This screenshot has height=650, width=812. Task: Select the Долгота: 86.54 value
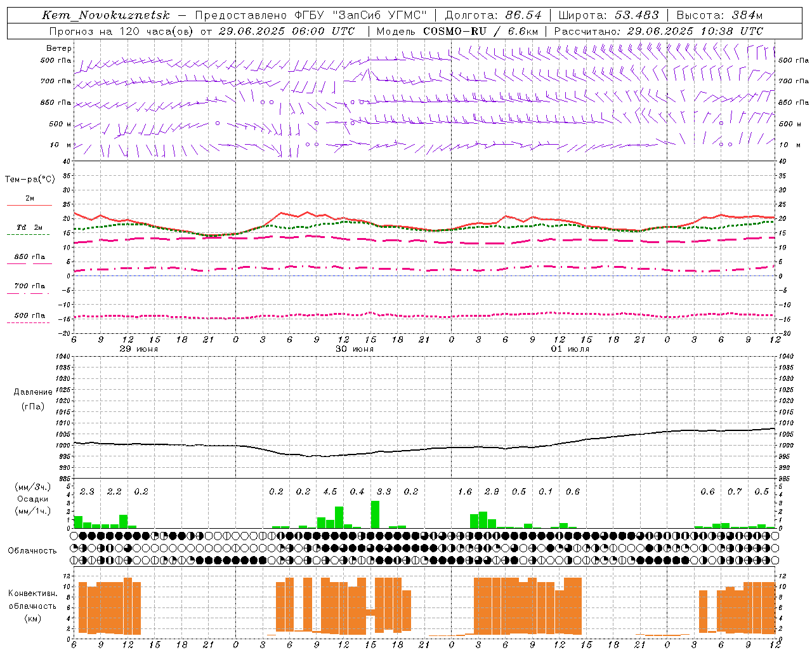(493, 15)
